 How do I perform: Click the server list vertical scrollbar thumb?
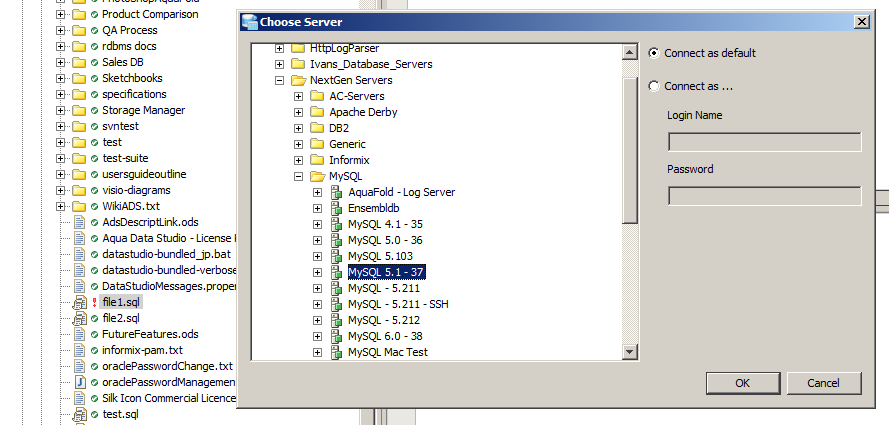click(x=630, y=150)
